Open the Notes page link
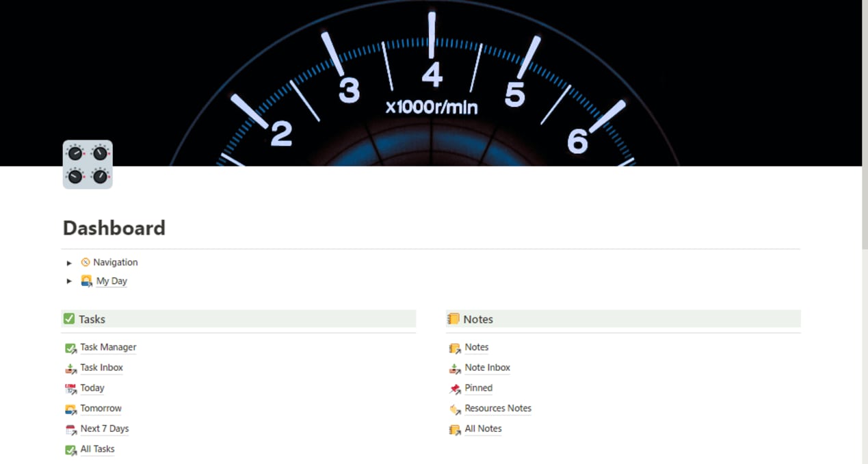Viewport: 868px width, 464px height. pyautogui.click(x=477, y=347)
